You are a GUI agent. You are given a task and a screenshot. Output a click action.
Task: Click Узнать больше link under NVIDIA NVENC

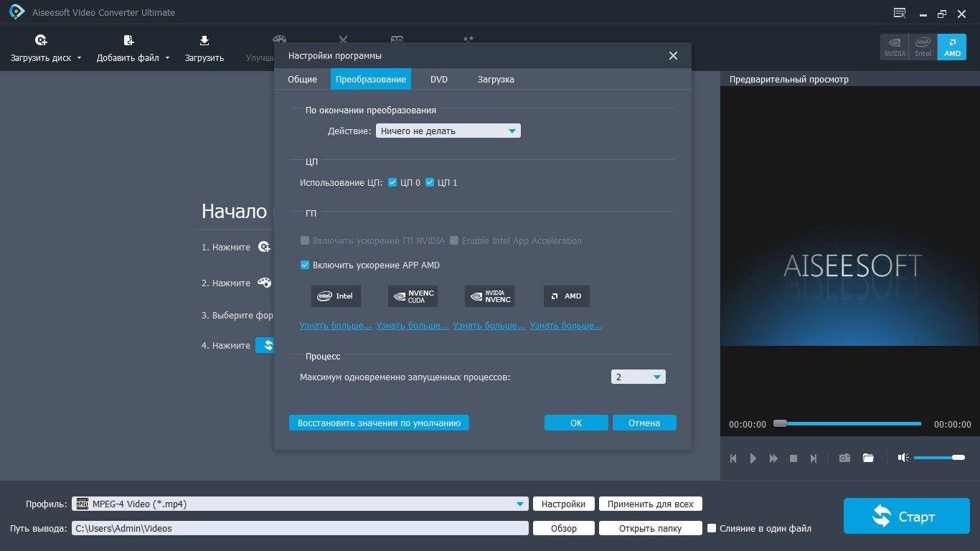pos(489,325)
